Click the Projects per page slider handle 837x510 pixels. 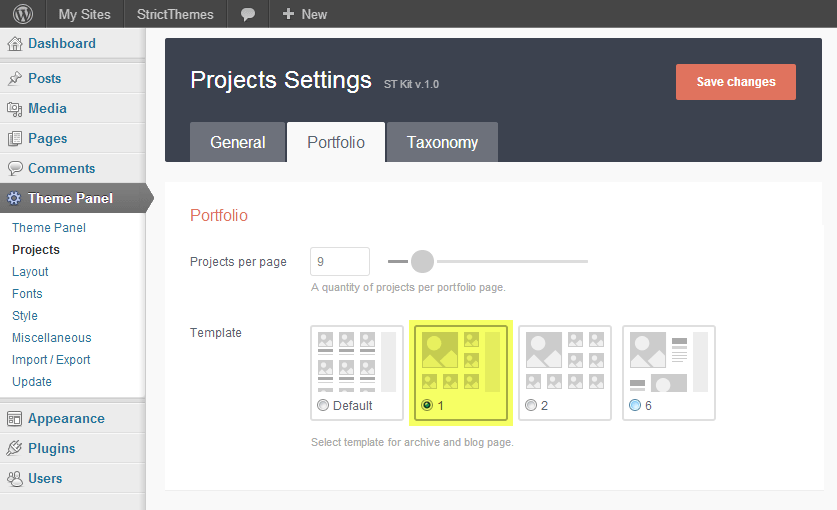pyautogui.click(x=422, y=262)
